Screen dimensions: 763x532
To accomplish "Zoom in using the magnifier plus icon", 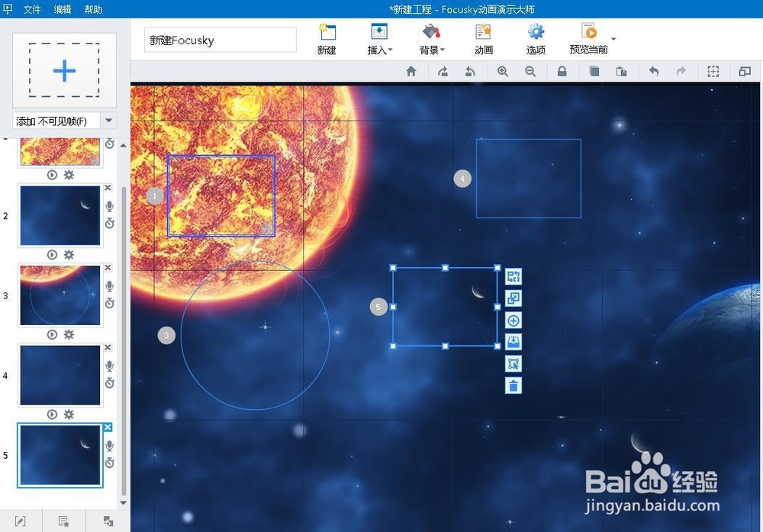I will coord(503,72).
